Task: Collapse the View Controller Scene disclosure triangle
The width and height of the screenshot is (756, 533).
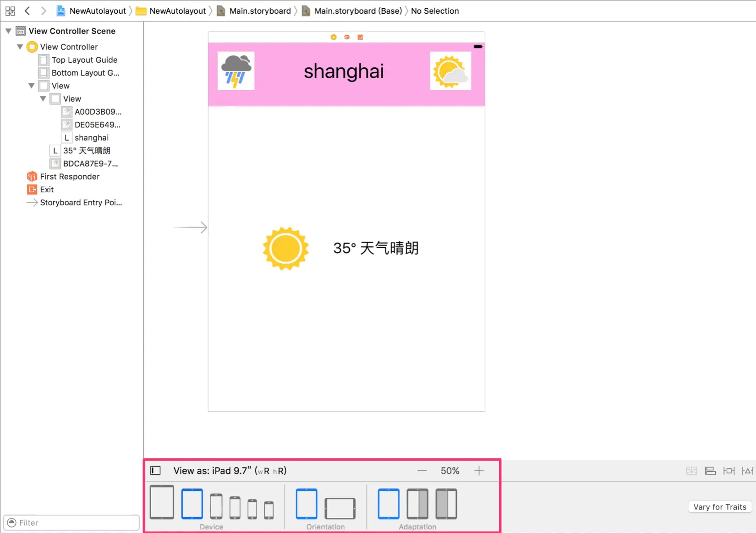Action: click(8, 31)
